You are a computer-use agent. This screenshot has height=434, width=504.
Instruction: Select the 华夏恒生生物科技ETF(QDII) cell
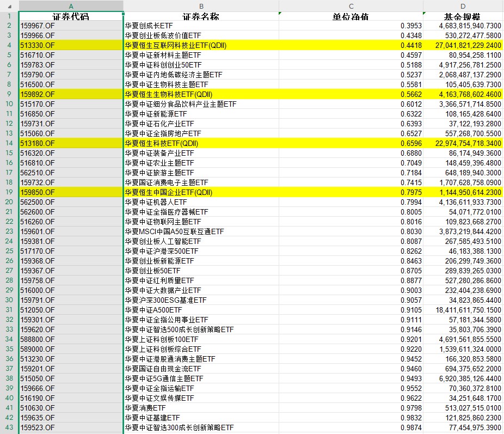pyautogui.click(x=201, y=94)
